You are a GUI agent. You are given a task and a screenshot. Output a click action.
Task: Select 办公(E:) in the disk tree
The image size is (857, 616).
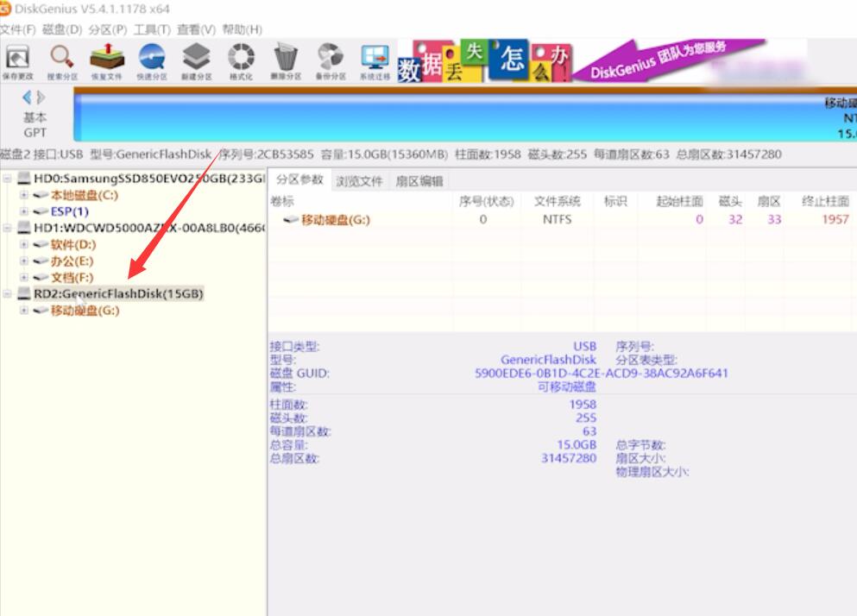(72, 261)
